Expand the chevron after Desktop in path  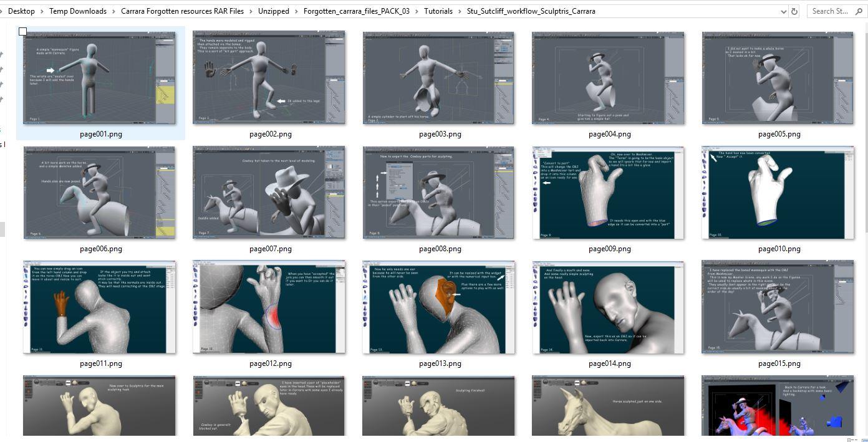(x=42, y=11)
